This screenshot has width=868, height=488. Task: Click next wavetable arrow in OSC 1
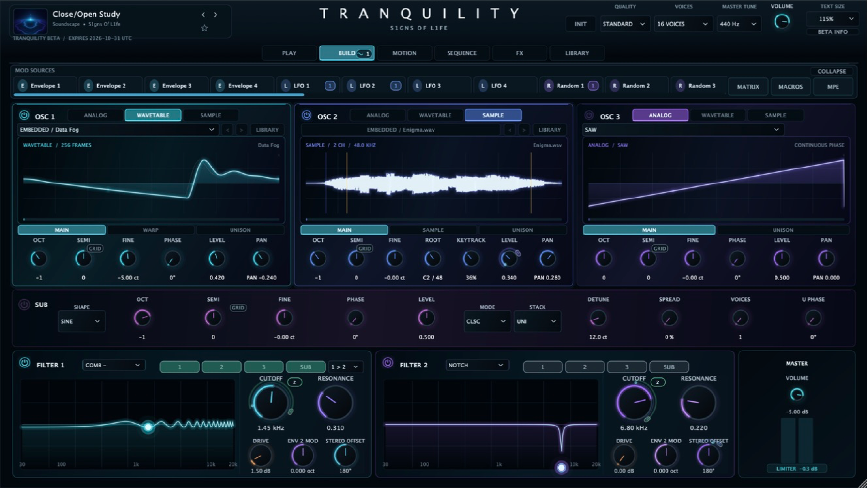(241, 130)
